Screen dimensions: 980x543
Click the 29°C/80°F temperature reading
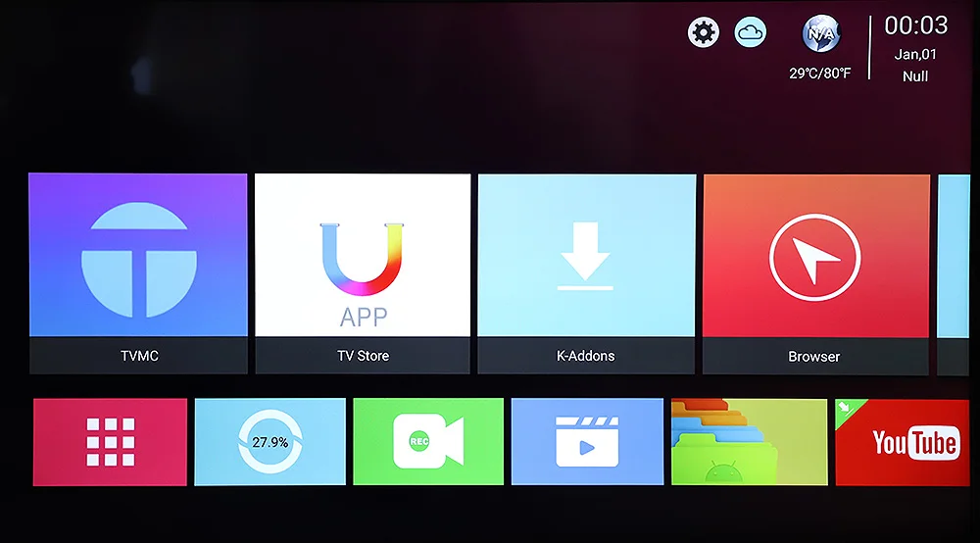click(820, 74)
